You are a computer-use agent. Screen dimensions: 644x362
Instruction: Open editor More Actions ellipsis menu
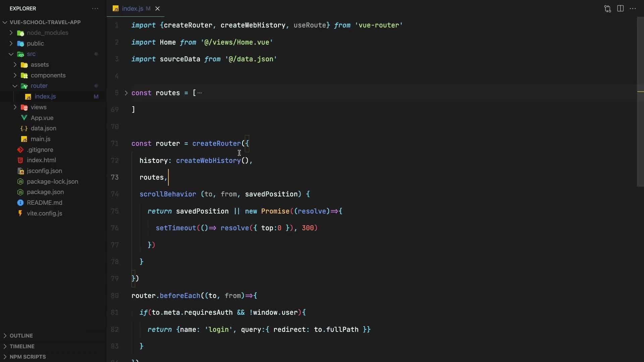click(633, 9)
